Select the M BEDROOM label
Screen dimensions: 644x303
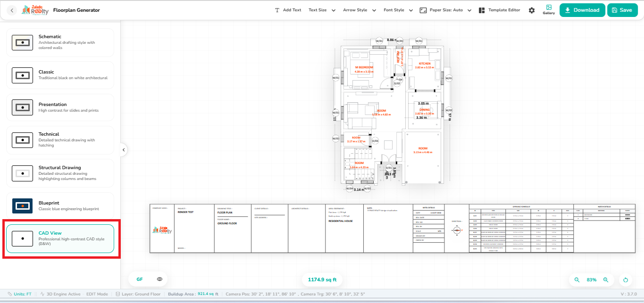click(x=364, y=67)
